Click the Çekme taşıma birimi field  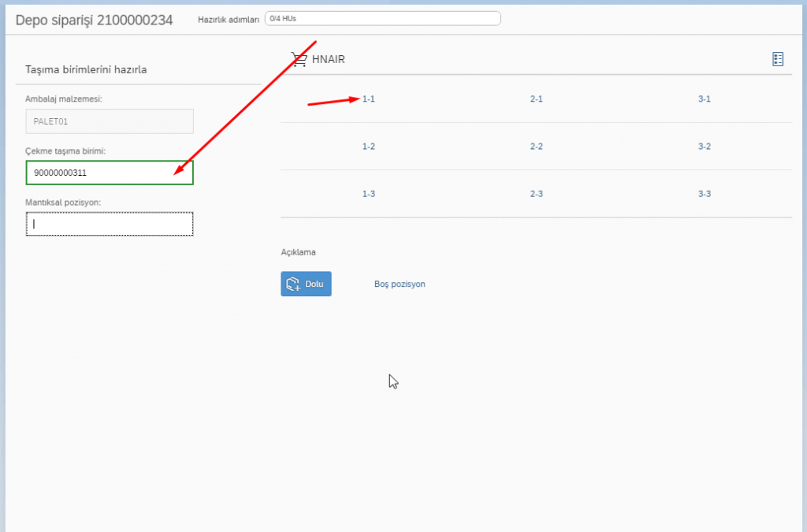point(110,173)
